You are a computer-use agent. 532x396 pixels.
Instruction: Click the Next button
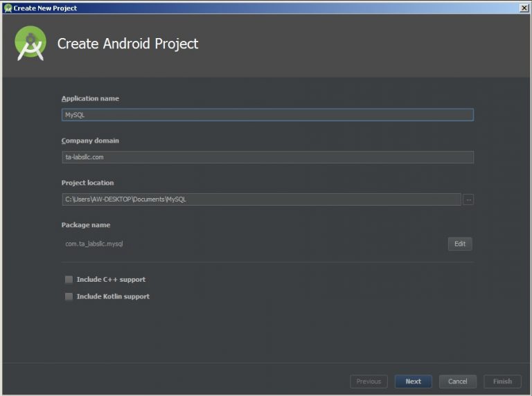413,381
